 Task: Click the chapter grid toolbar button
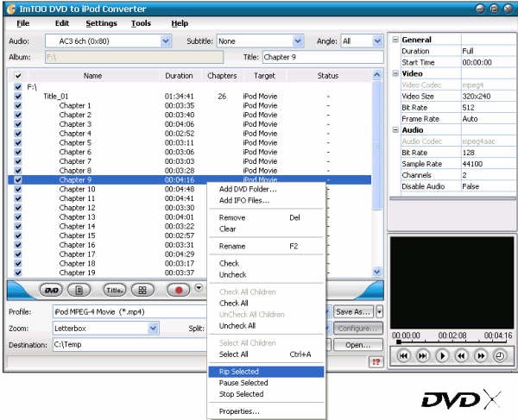coord(142,291)
